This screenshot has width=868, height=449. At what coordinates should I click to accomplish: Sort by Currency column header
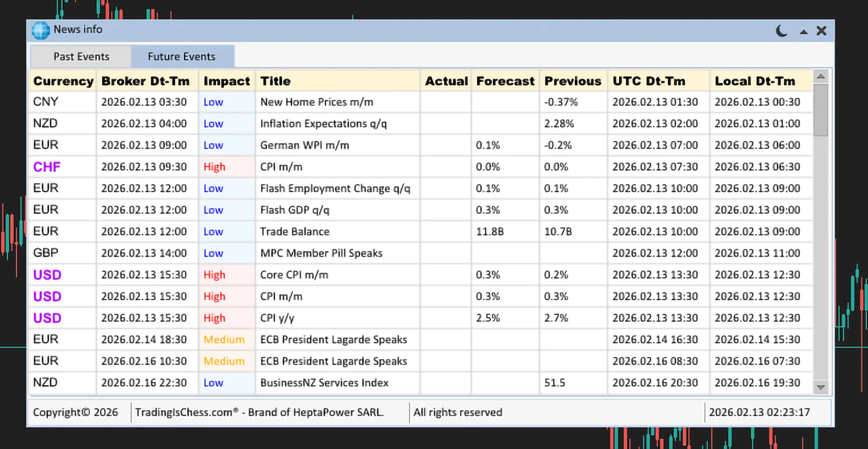63,81
